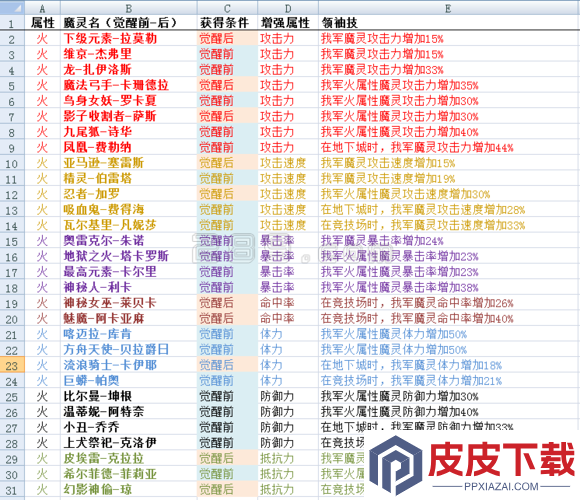Select cell 魅魔-阿卡亚麻
The height and width of the screenshot is (500, 580).
tap(129, 318)
